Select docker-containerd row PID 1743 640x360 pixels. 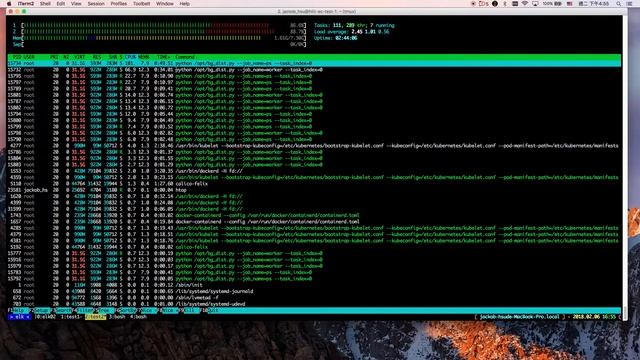314,216
